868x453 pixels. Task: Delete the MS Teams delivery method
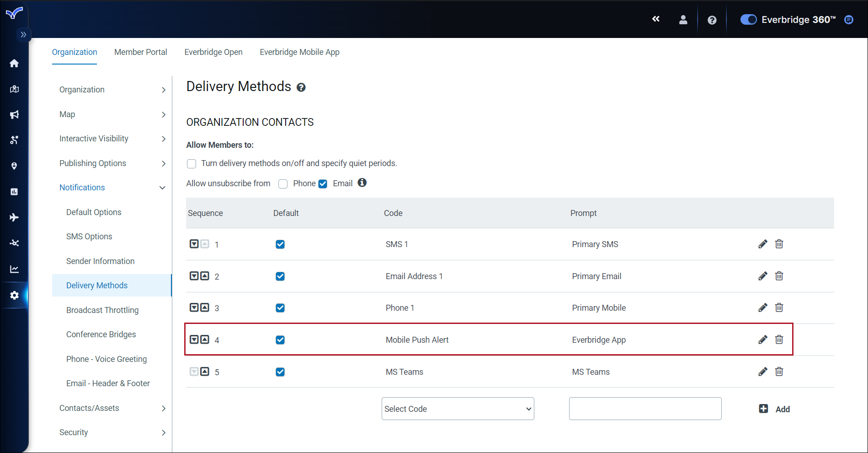coord(779,372)
